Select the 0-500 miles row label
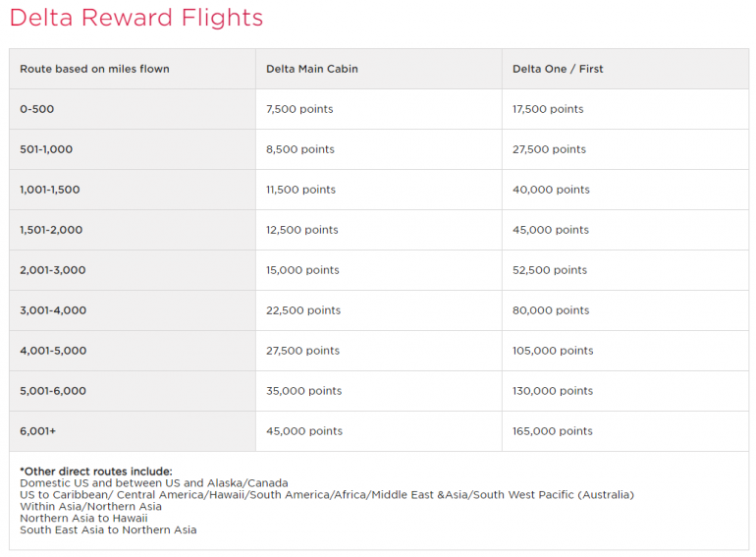The width and height of the screenshot is (756, 557). point(38,109)
